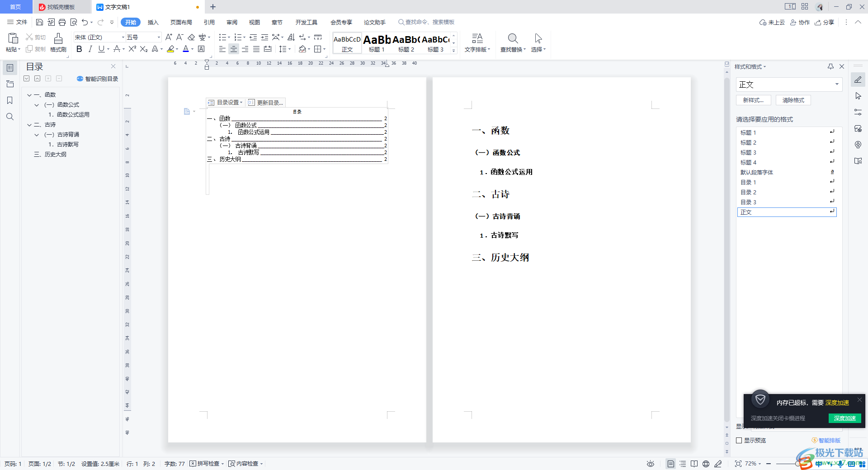Click the Save icon in quick toolbar

[x=39, y=22]
